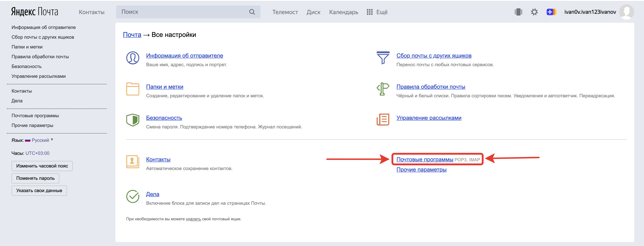Expand the Русский language dropdown
This screenshot has height=246, width=644.
point(42,140)
